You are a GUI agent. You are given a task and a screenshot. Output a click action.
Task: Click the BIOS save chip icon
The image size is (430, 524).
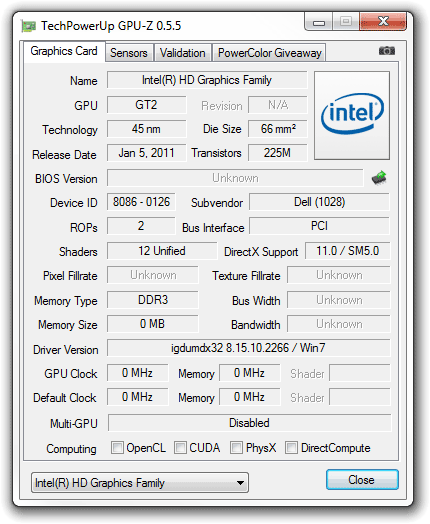coord(379,177)
